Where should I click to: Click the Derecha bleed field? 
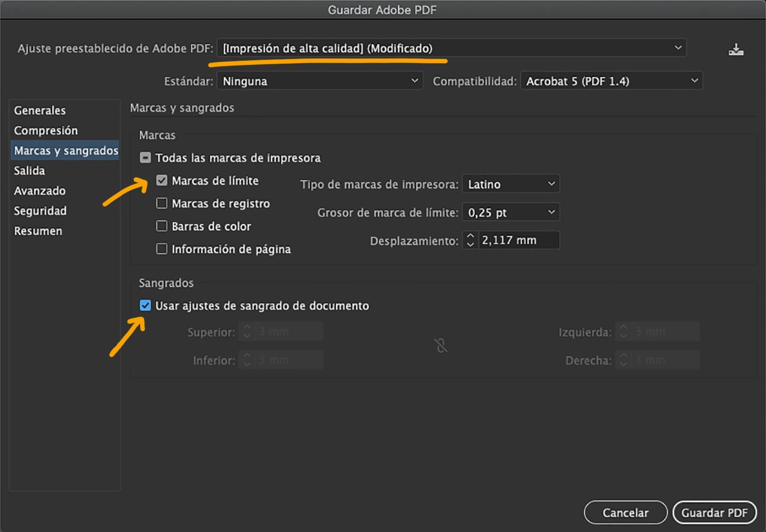coord(665,360)
